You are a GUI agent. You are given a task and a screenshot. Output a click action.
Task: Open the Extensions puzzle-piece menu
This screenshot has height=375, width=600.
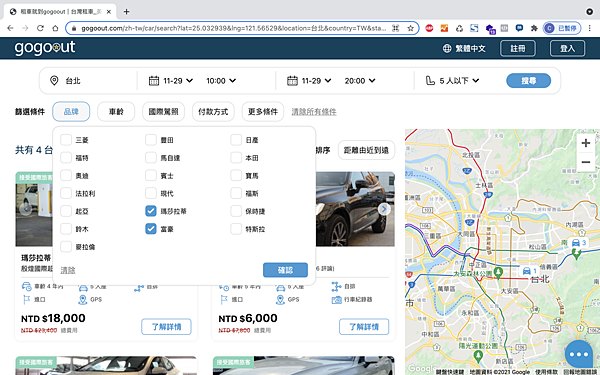534,28
